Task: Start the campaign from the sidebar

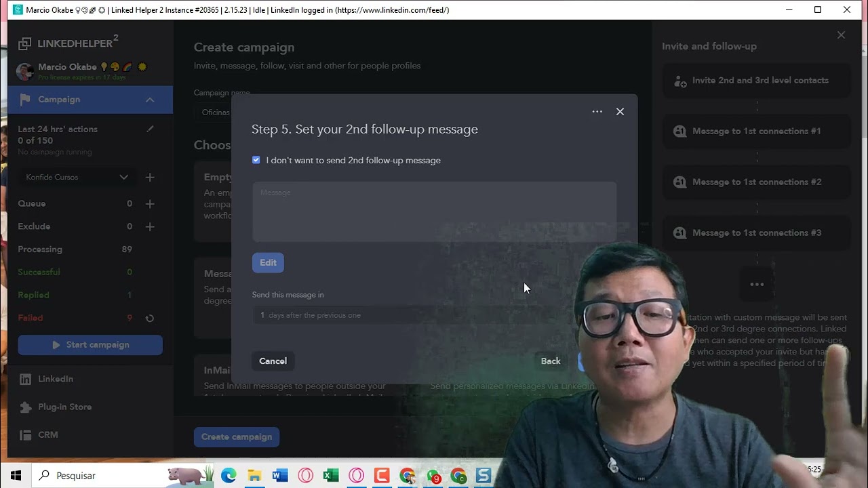Action: coord(90,345)
